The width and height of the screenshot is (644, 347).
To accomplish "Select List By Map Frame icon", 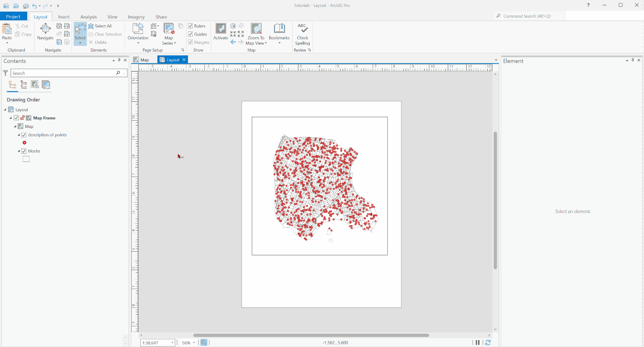I will point(35,85).
